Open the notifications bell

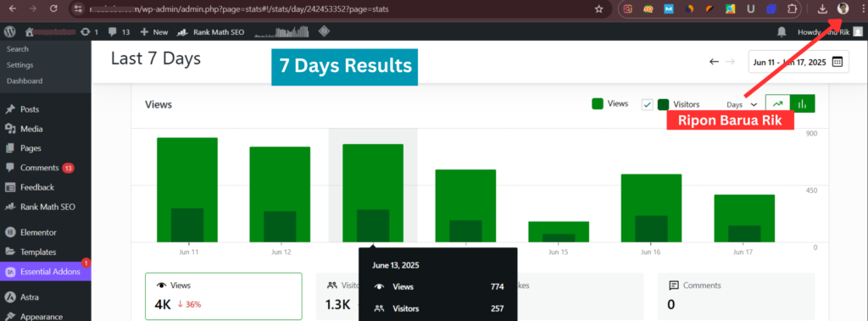782,32
